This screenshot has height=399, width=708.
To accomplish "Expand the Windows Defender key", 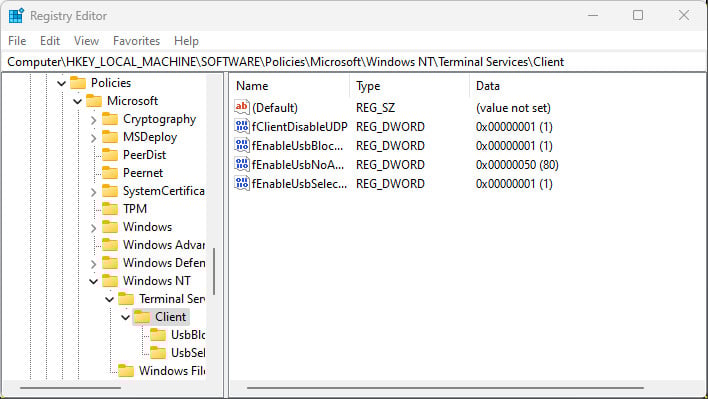I will tap(93, 264).
